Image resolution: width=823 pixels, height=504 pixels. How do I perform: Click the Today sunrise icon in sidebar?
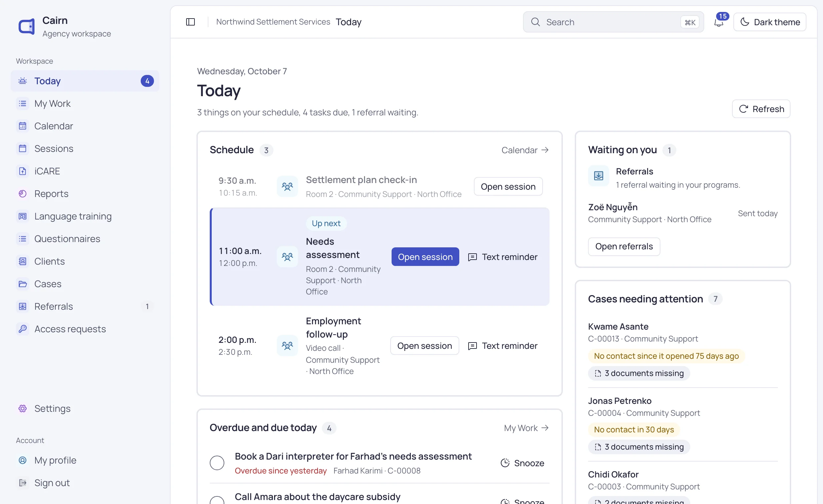tap(22, 81)
